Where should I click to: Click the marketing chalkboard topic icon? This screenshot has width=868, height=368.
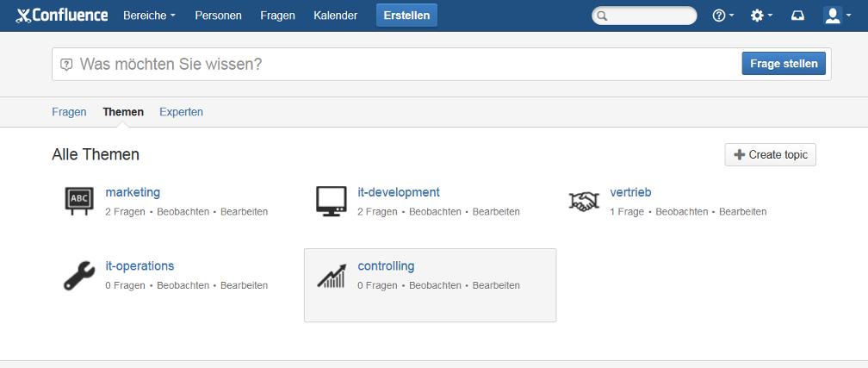[x=78, y=200]
